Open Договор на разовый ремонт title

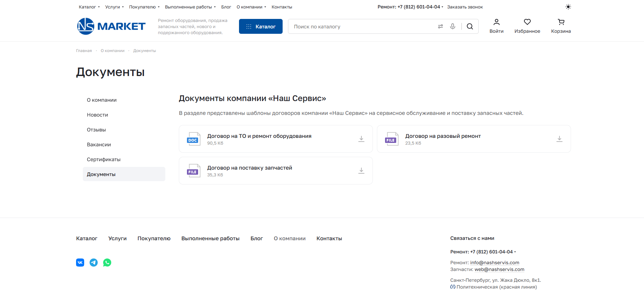[443, 136]
